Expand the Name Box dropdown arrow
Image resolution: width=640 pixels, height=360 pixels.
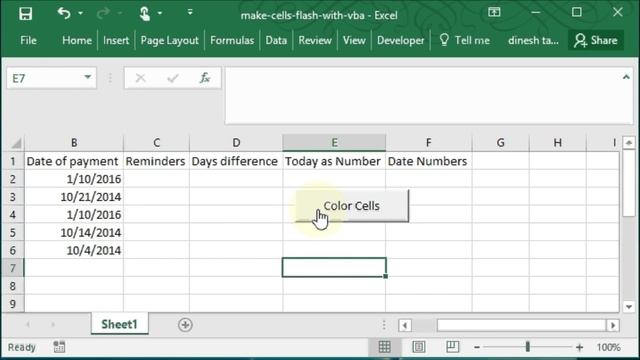88,77
